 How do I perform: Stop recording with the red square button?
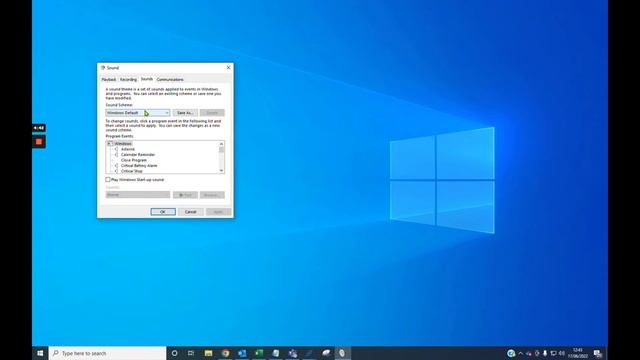(39, 142)
